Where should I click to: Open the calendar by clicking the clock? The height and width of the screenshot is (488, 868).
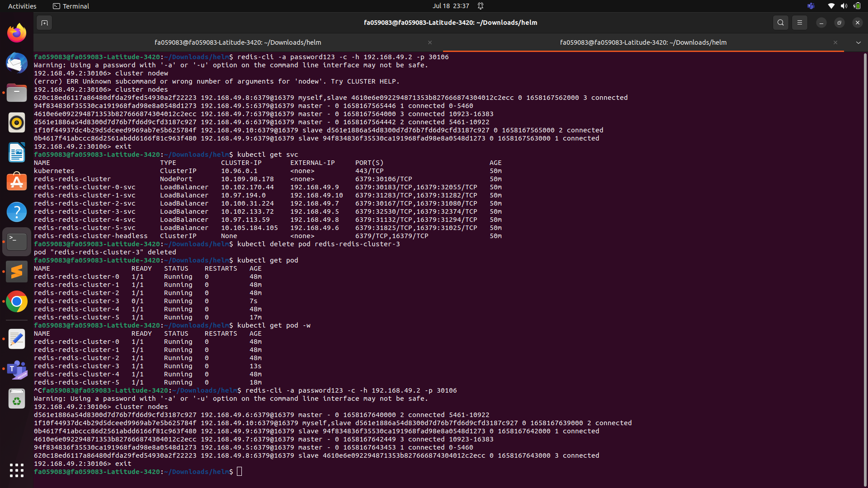(450, 6)
